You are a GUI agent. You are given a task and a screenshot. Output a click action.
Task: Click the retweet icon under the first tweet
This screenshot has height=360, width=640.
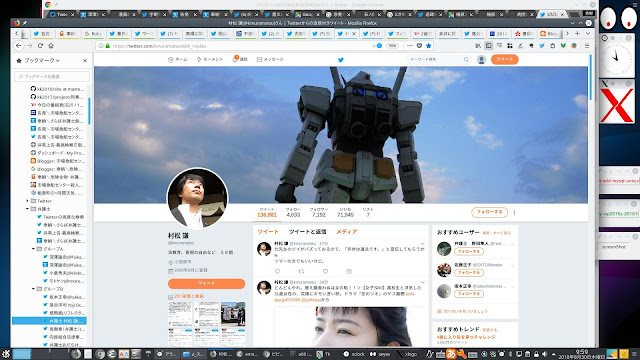301,271
